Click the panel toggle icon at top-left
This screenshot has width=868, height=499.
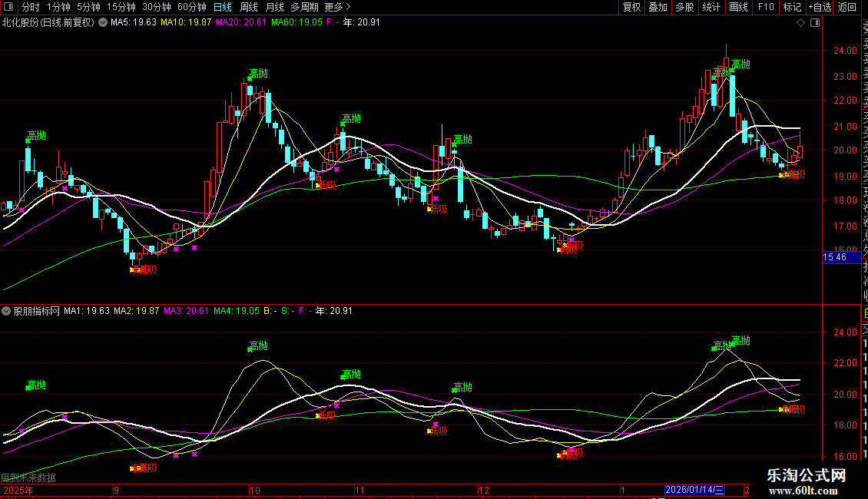pos(8,7)
